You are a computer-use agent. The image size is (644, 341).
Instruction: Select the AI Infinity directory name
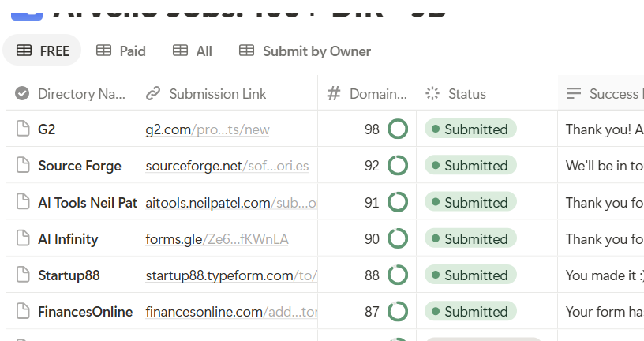tap(68, 239)
